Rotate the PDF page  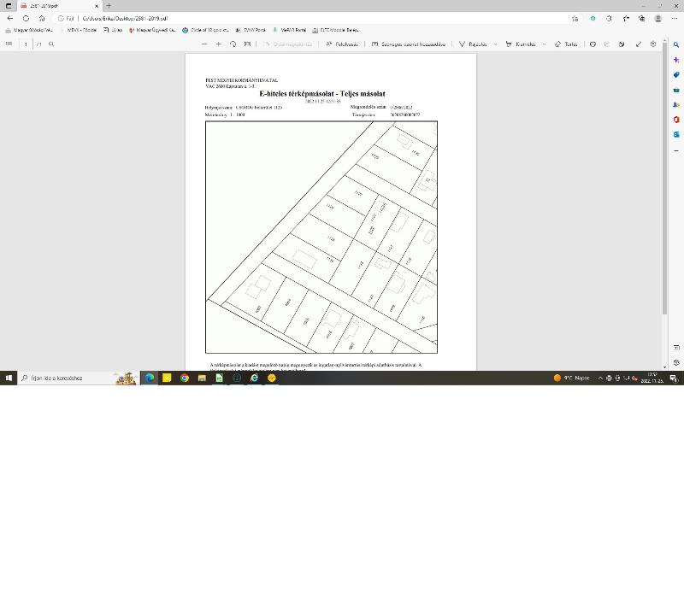coord(233,44)
